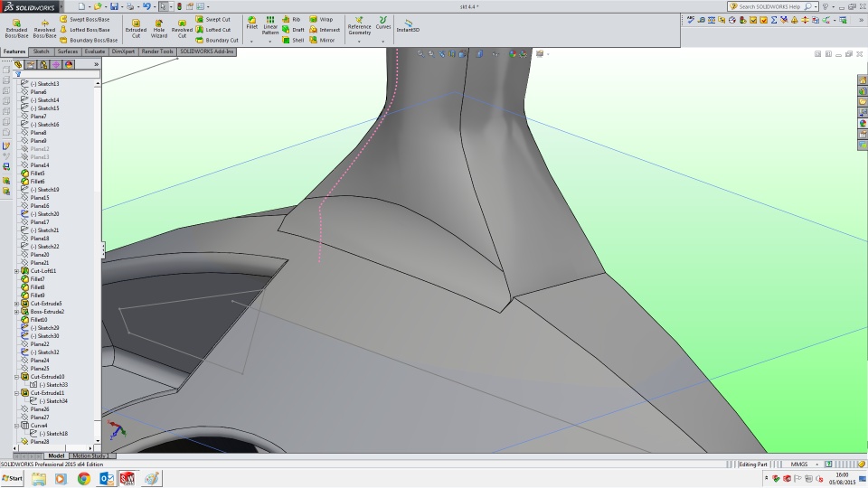Collapse the Cut-Extrude10 tree node
The height and width of the screenshot is (488, 868).
click(x=16, y=377)
